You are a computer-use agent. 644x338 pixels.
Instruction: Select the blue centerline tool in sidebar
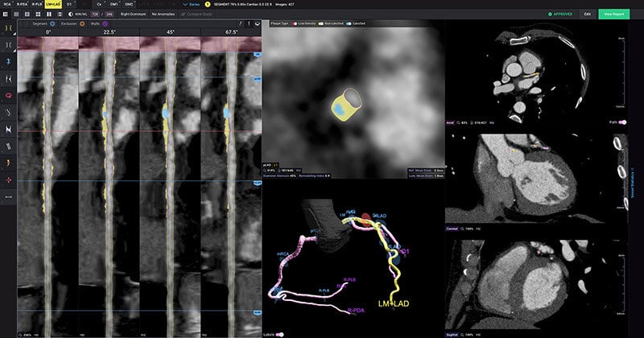(x=8, y=60)
